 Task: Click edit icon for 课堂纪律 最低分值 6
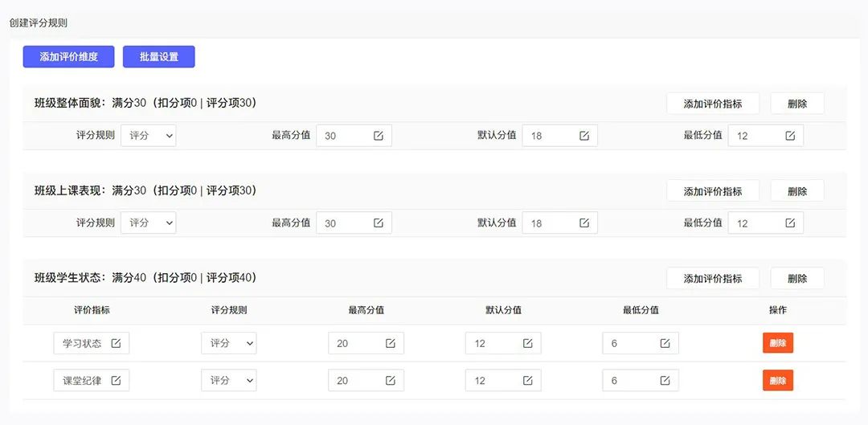(x=665, y=381)
